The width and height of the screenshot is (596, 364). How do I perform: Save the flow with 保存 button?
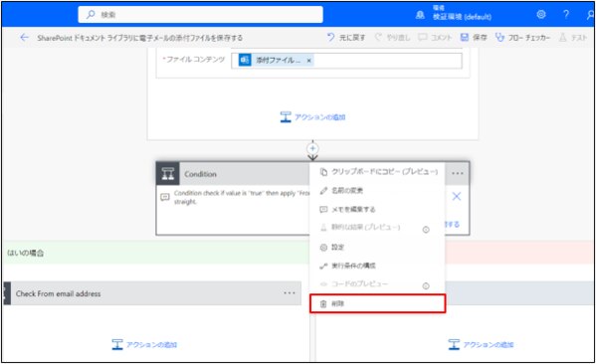(x=474, y=37)
